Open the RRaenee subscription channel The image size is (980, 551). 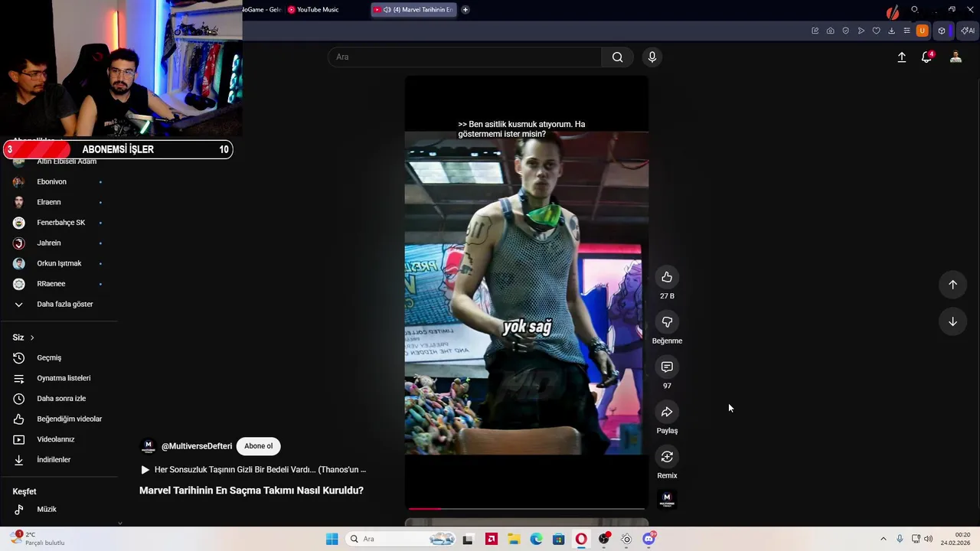click(x=51, y=284)
